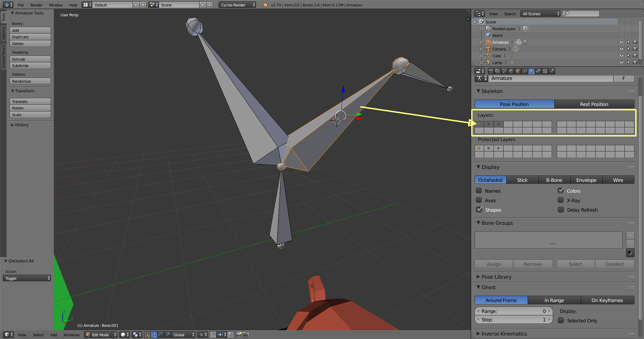This screenshot has width=644, height=339.
Task: Open the Bone properties tab
Action: coord(538,71)
